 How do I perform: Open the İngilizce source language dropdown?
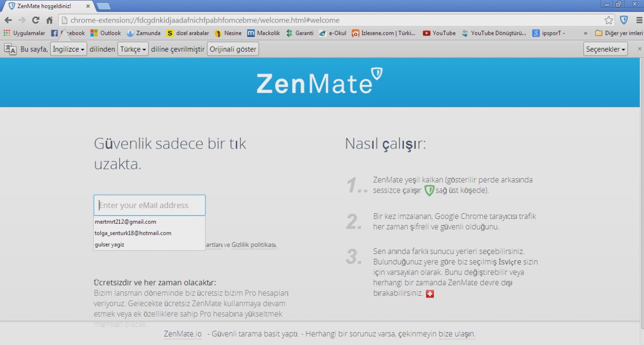click(69, 49)
